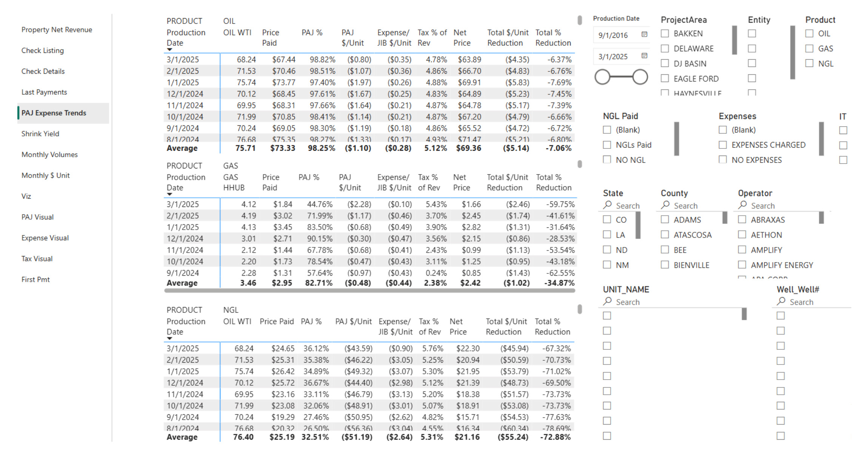Click the Operator search magnifier icon

pyautogui.click(x=742, y=205)
